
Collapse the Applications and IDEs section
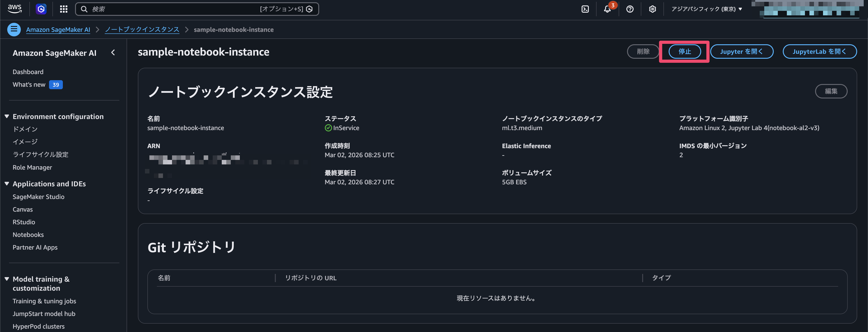7,184
